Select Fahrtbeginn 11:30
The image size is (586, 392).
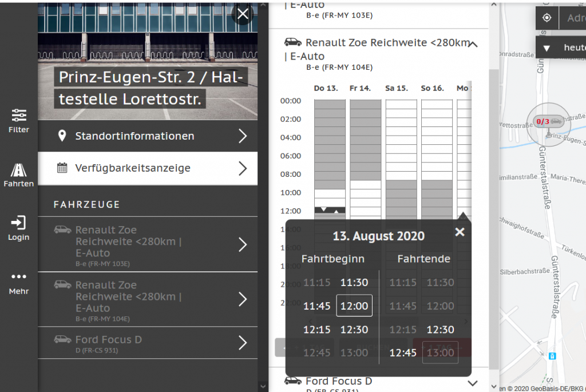click(x=354, y=283)
